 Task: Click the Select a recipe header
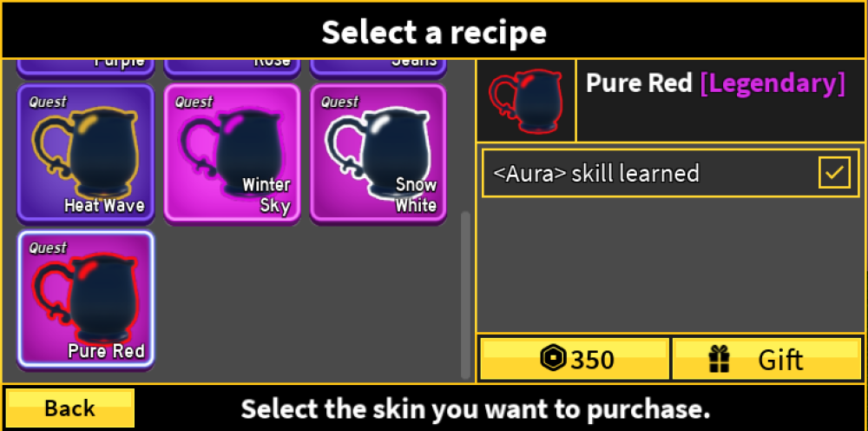point(434,31)
